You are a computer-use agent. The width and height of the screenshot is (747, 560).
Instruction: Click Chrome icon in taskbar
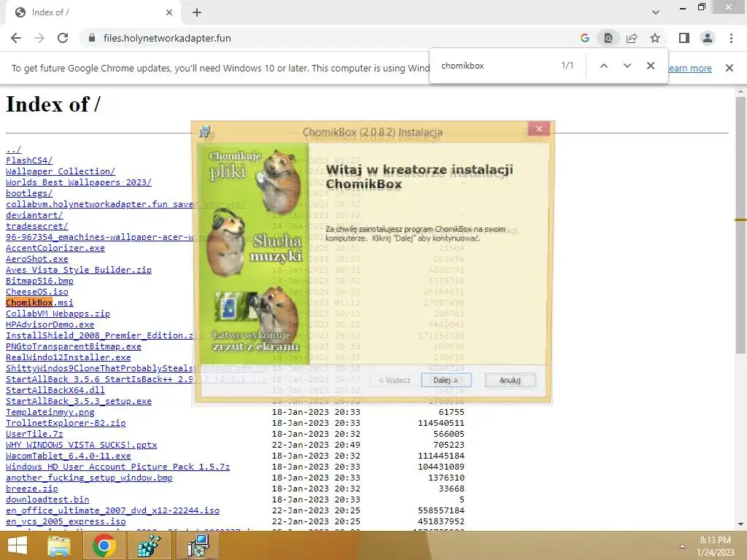point(104,545)
